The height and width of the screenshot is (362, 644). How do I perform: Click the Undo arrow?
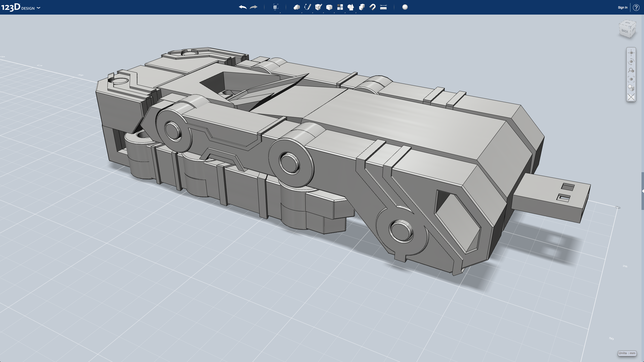(243, 7)
